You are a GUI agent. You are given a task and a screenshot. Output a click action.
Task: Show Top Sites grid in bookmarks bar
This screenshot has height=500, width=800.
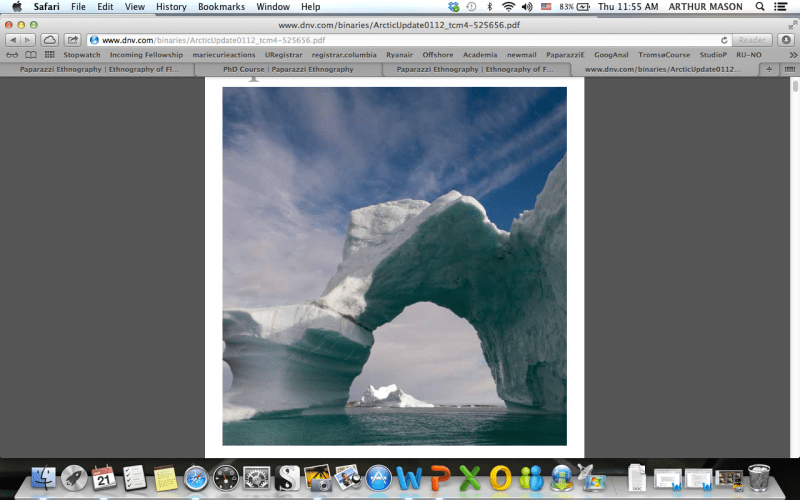tap(48, 55)
